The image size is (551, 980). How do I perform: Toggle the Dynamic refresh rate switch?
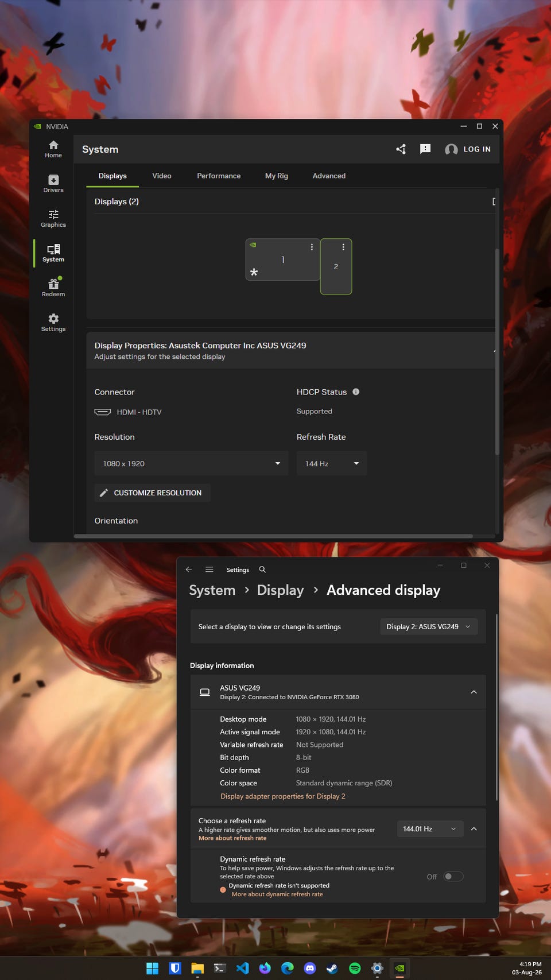pos(453,877)
